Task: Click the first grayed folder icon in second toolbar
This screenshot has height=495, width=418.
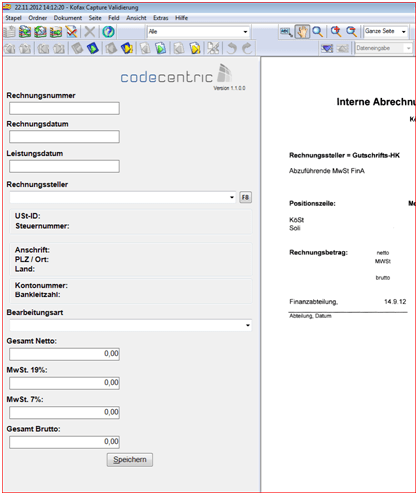Action: click(x=10, y=48)
